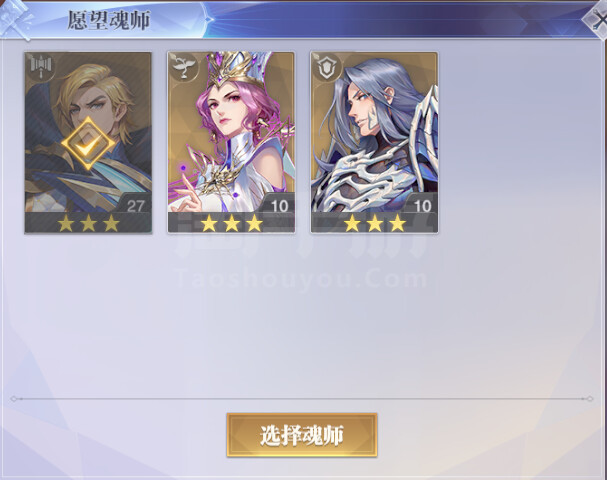Click the left diamond end of divider line
The width and height of the screenshot is (607, 480).
point(14,399)
